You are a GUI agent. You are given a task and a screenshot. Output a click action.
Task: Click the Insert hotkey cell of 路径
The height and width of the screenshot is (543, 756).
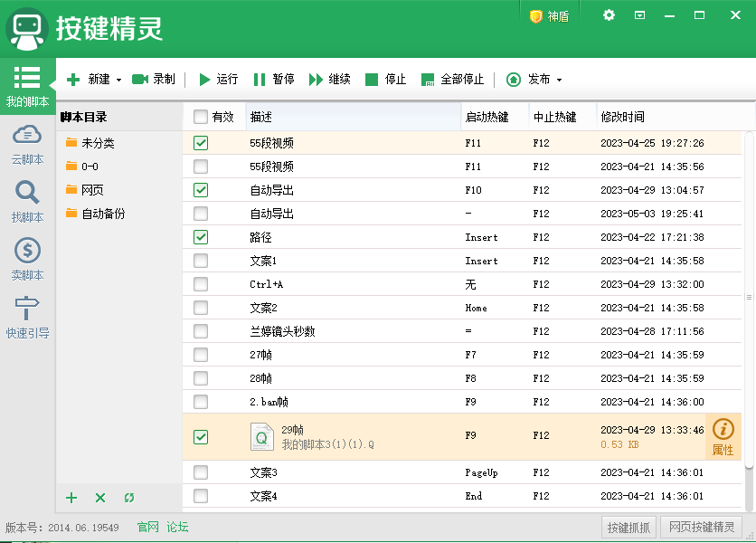point(481,237)
